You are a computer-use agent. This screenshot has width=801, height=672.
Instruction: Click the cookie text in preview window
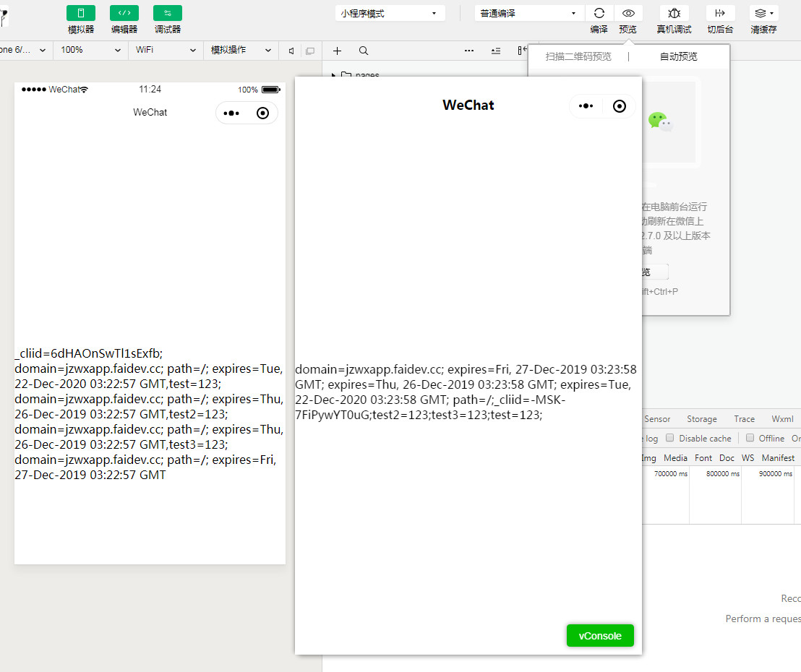point(466,392)
